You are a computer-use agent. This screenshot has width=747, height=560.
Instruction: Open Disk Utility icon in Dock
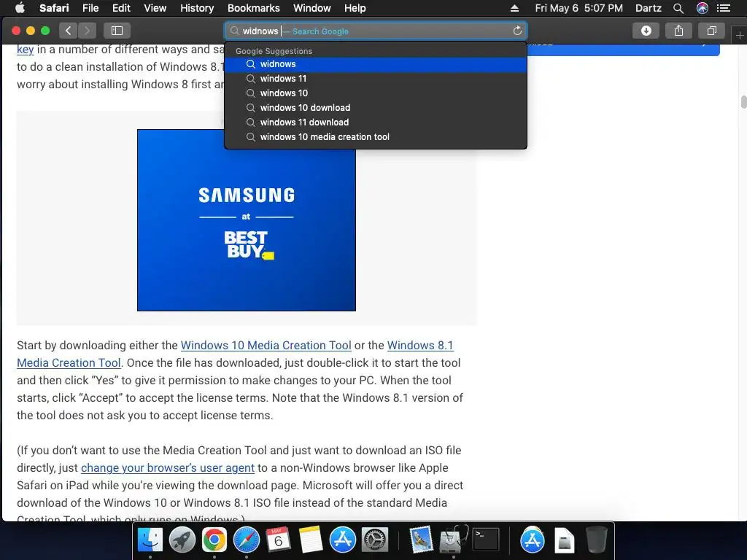tap(453, 540)
